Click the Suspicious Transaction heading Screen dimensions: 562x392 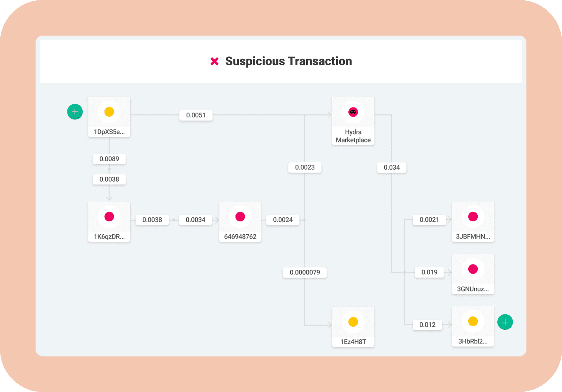click(288, 61)
